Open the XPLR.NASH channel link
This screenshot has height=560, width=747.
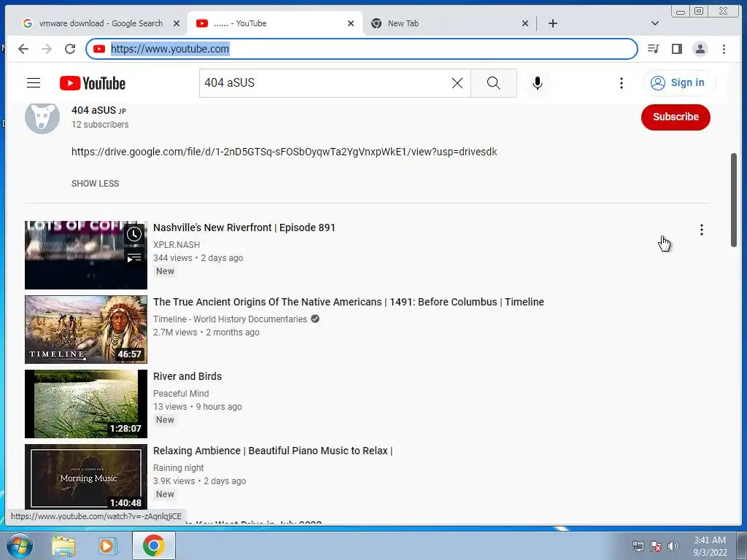pyautogui.click(x=177, y=245)
